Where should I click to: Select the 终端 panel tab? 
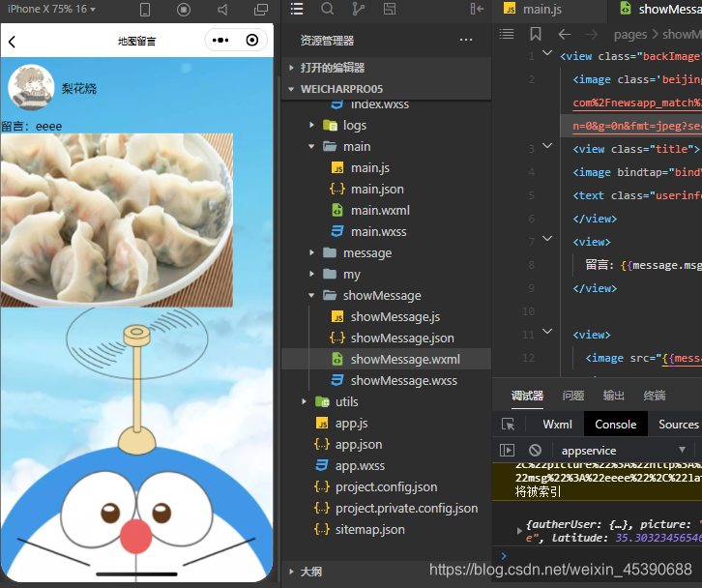[654, 396]
